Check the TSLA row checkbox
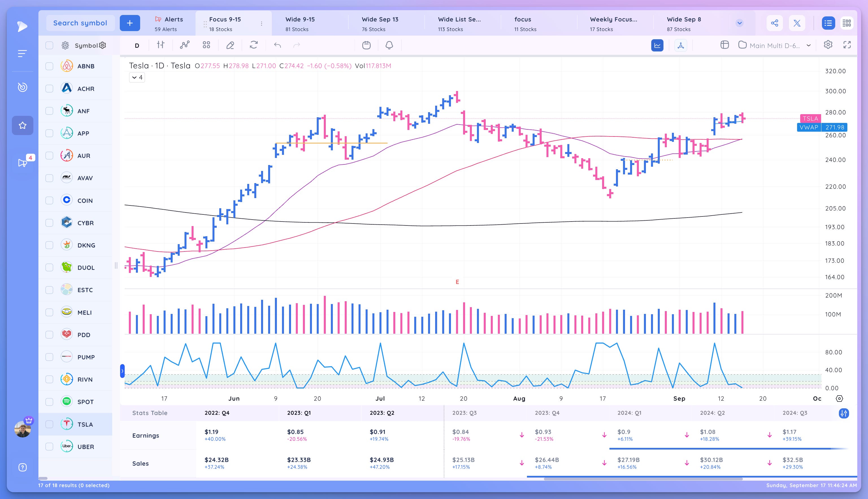 [49, 424]
